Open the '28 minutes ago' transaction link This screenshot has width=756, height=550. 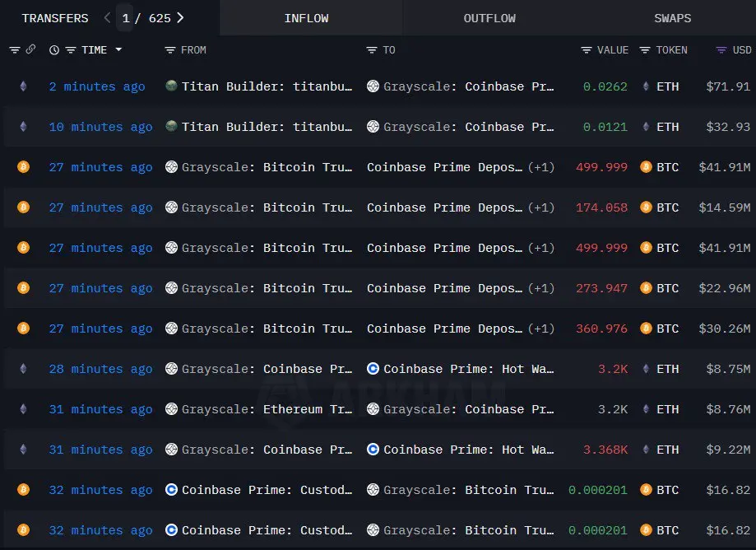coord(100,369)
